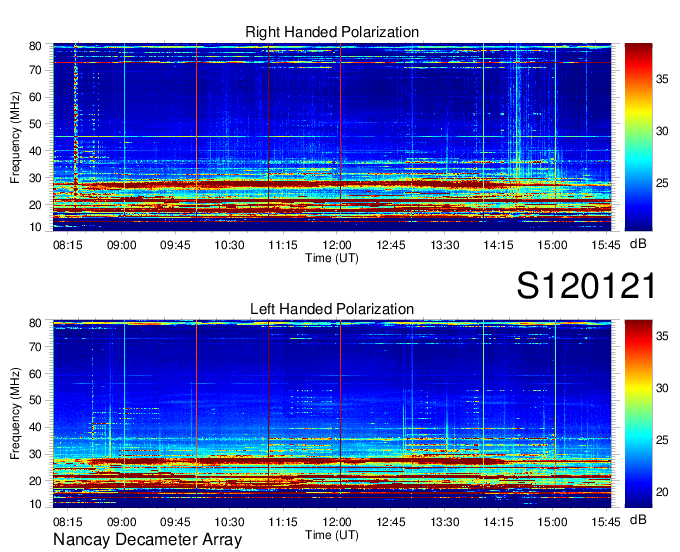
Task: Click 80 MHz tick of Left Handed plot
Action: tap(35, 323)
